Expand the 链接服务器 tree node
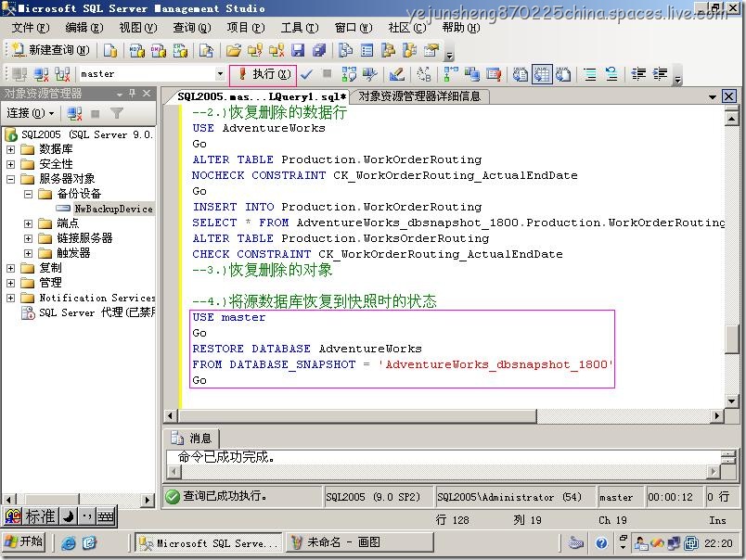 pyautogui.click(x=28, y=238)
